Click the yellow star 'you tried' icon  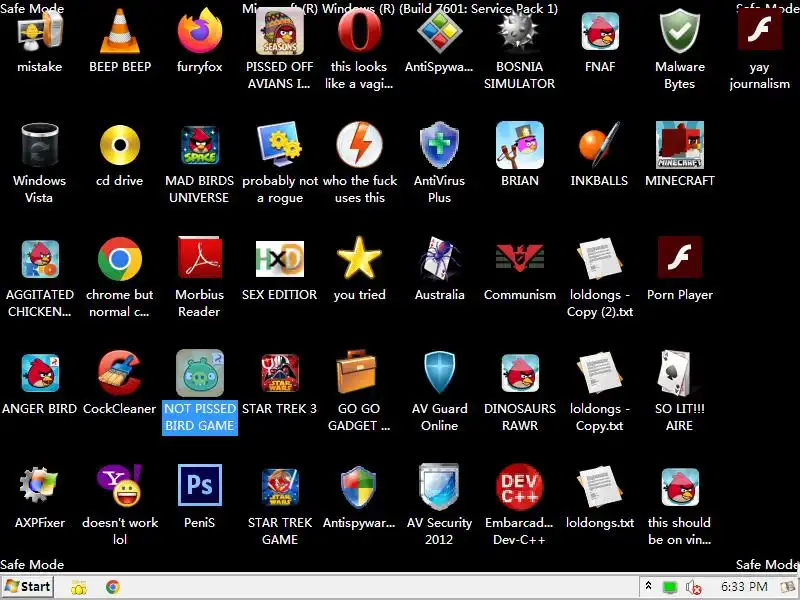[360, 258]
